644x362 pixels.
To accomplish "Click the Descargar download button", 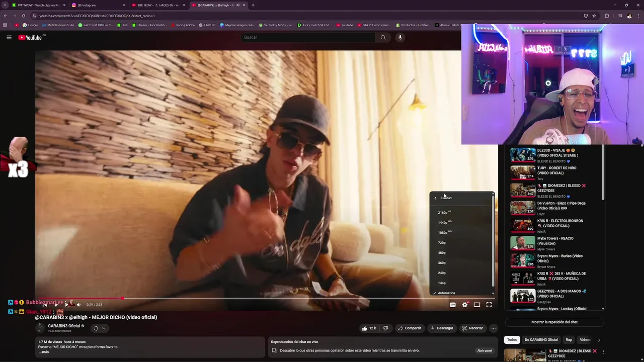I will click(442, 328).
